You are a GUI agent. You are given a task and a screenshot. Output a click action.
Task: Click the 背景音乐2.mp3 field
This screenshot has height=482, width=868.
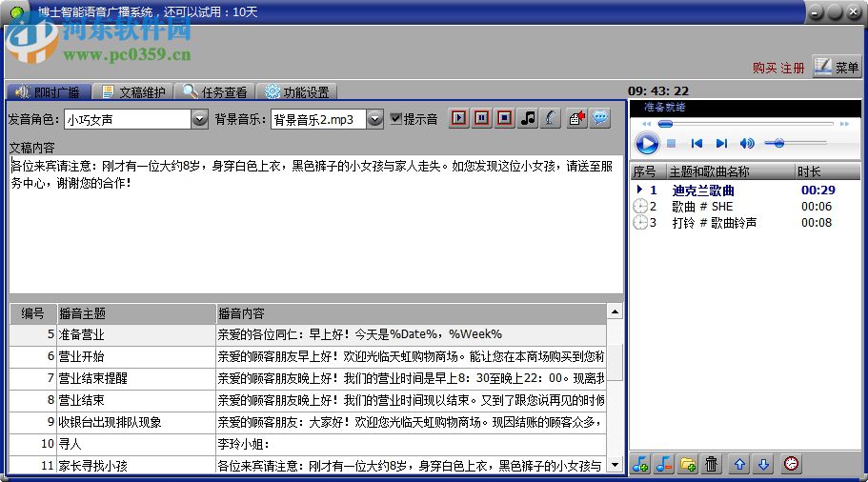[319, 119]
